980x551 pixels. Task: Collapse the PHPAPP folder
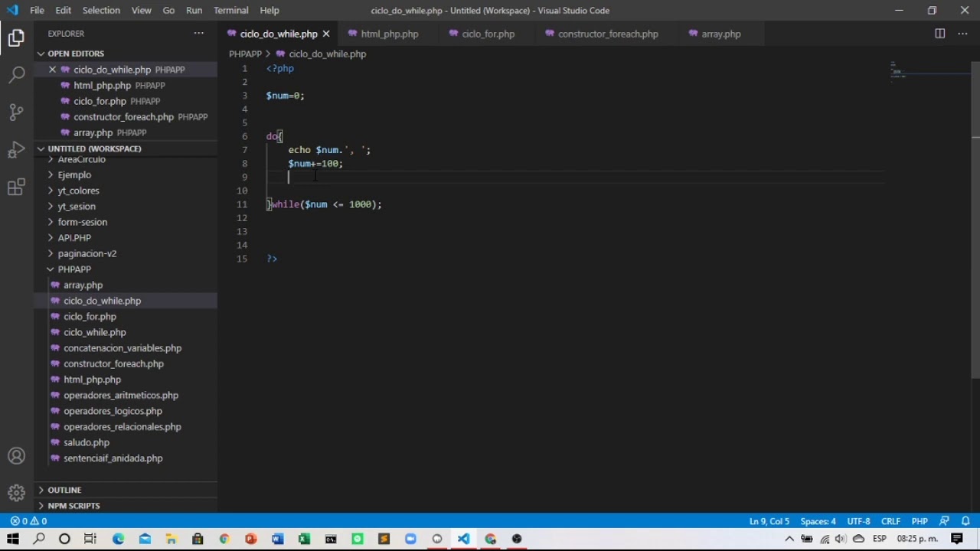point(74,269)
